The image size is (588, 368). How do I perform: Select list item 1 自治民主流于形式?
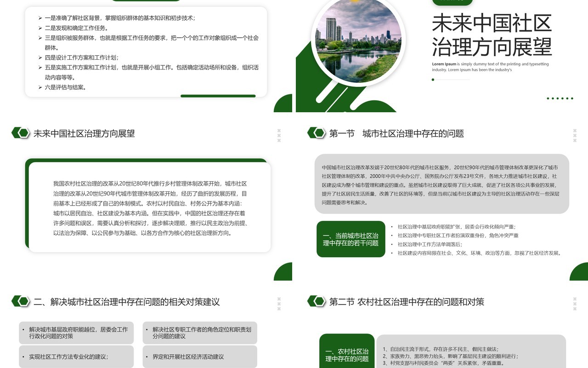[x=441, y=349]
